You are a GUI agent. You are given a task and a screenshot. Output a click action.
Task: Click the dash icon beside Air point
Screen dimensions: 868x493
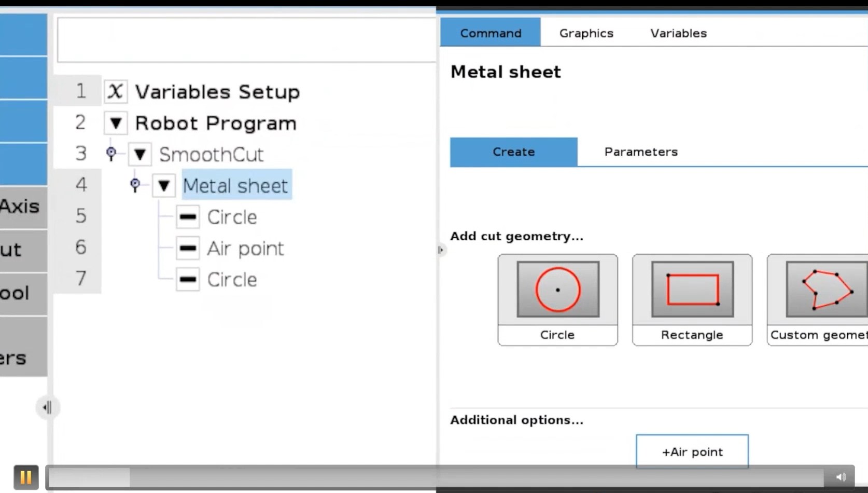point(188,248)
